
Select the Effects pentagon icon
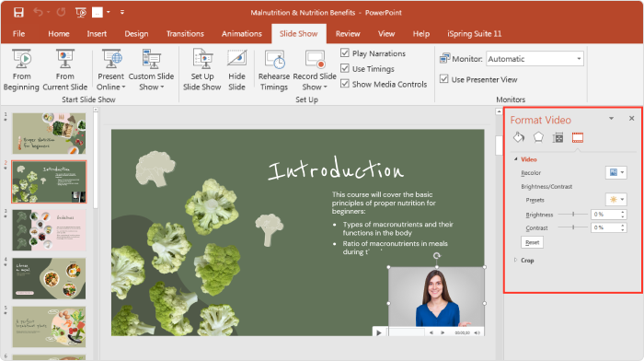pos(538,137)
